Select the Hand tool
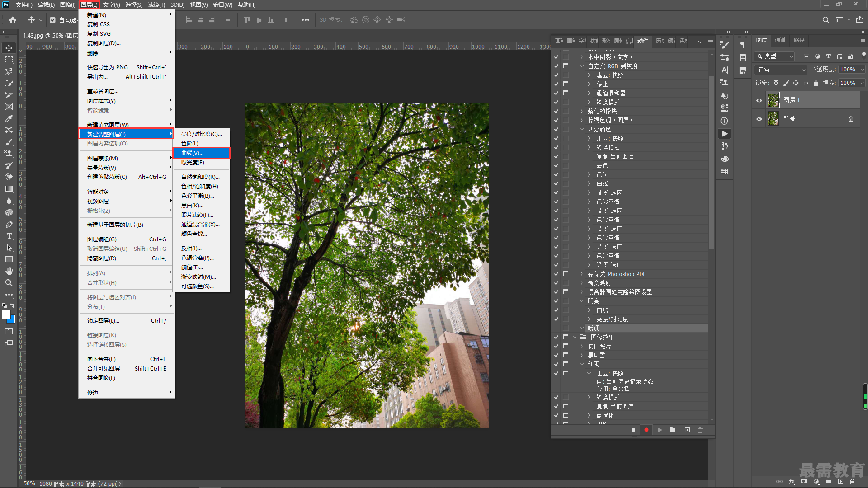Screen dimensions: 868x488 point(9,271)
